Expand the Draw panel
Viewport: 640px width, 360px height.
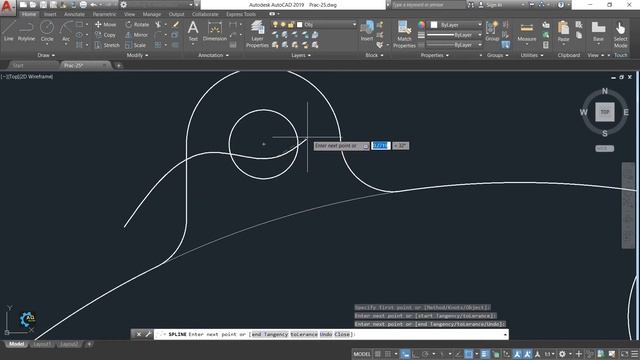click(x=46, y=55)
